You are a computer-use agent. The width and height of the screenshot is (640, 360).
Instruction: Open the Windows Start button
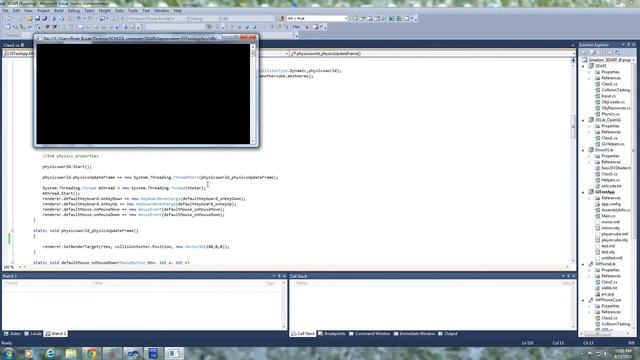(x=8, y=353)
